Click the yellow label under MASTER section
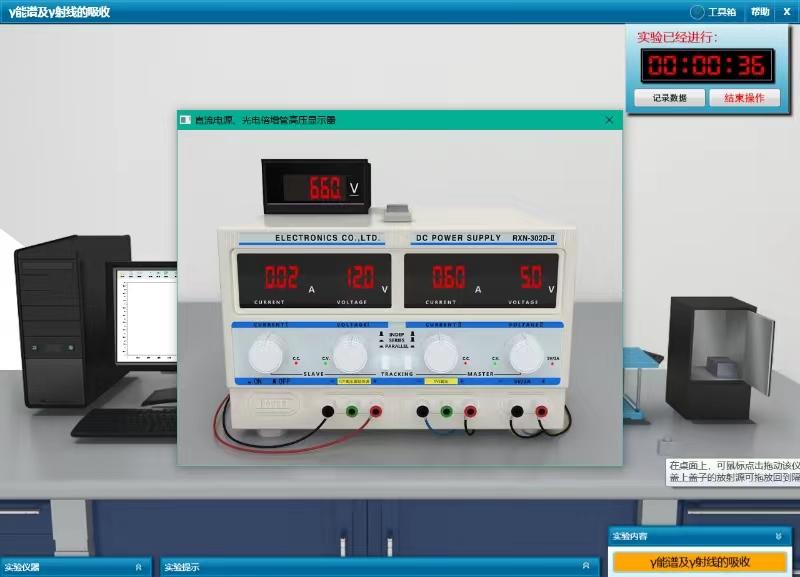The width and height of the screenshot is (800, 577). (x=441, y=382)
